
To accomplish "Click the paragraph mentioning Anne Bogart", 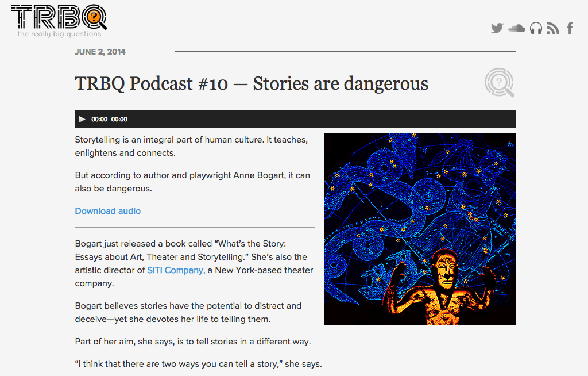I will pyautogui.click(x=192, y=182).
